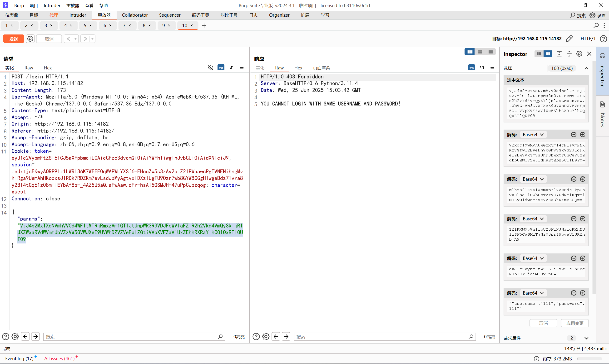Select tabbed layout view icon
The height and width of the screenshot is (364, 609).
[490, 52]
